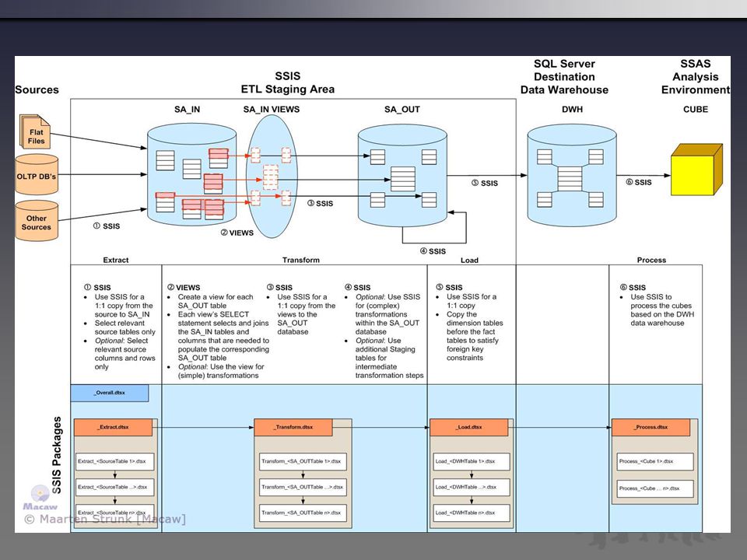747x560 pixels.
Task: Select the yellow CUBE icon
Action: pos(696,170)
